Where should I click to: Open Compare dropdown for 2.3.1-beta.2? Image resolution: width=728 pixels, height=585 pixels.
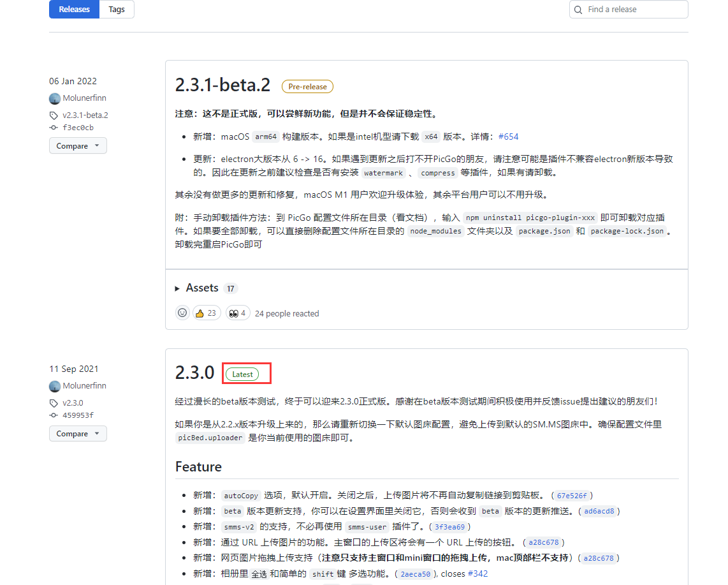78,146
